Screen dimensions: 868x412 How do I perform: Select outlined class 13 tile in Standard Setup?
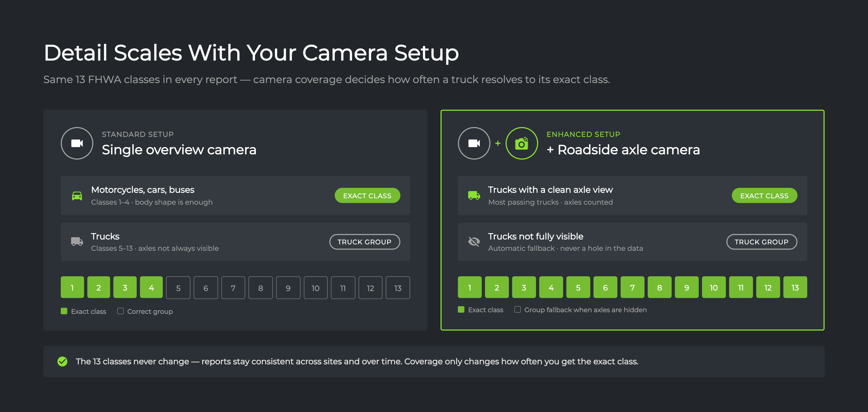click(398, 288)
